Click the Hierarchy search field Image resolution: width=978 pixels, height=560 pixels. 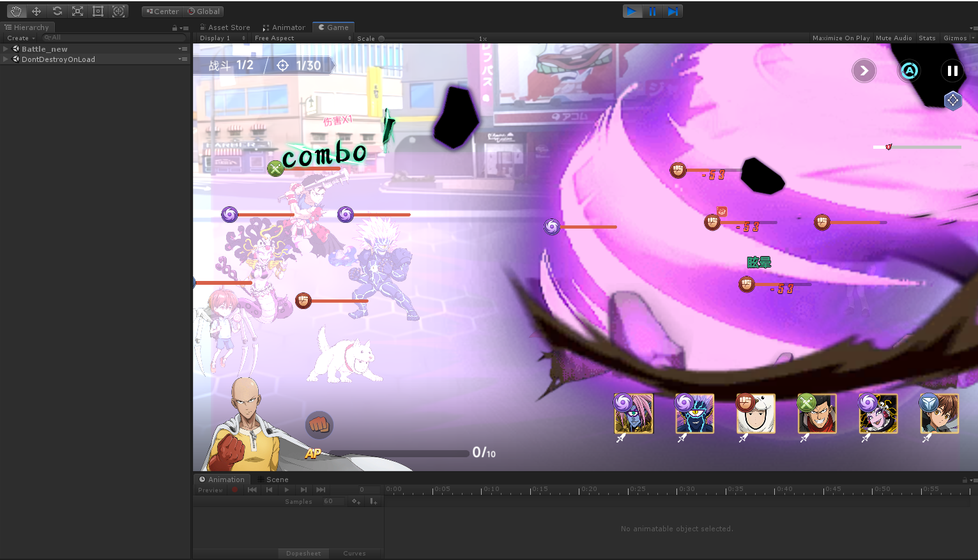click(x=114, y=38)
